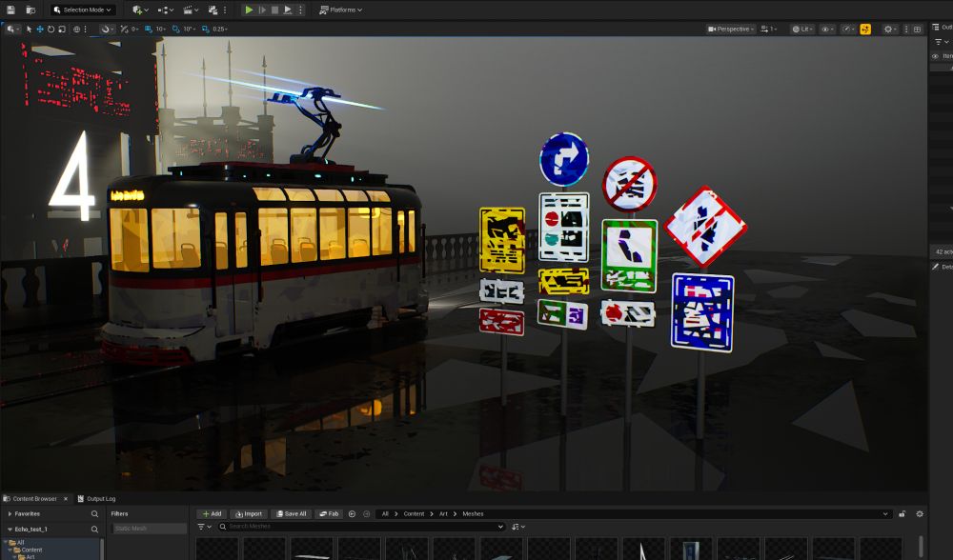Open the Selection Mode dropdown
This screenshot has height=560, width=953.
(x=83, y=10)
